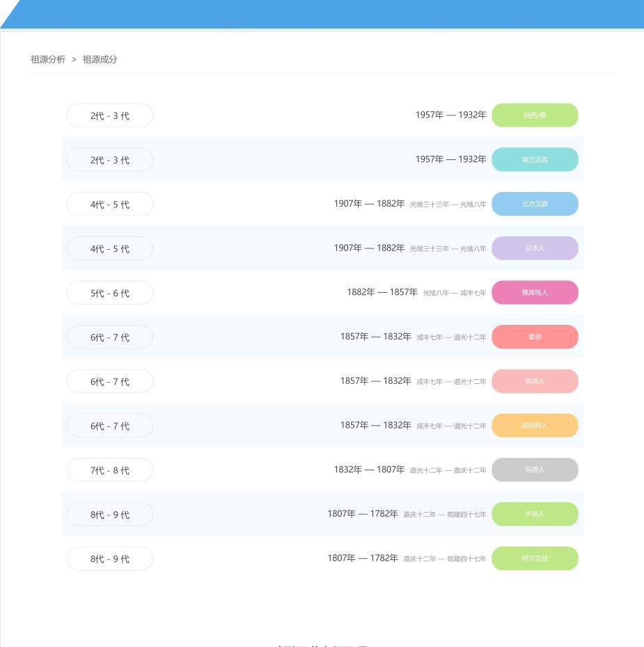
Task: Select the red 畲族 ancestry tag
Action: [535, 337]
